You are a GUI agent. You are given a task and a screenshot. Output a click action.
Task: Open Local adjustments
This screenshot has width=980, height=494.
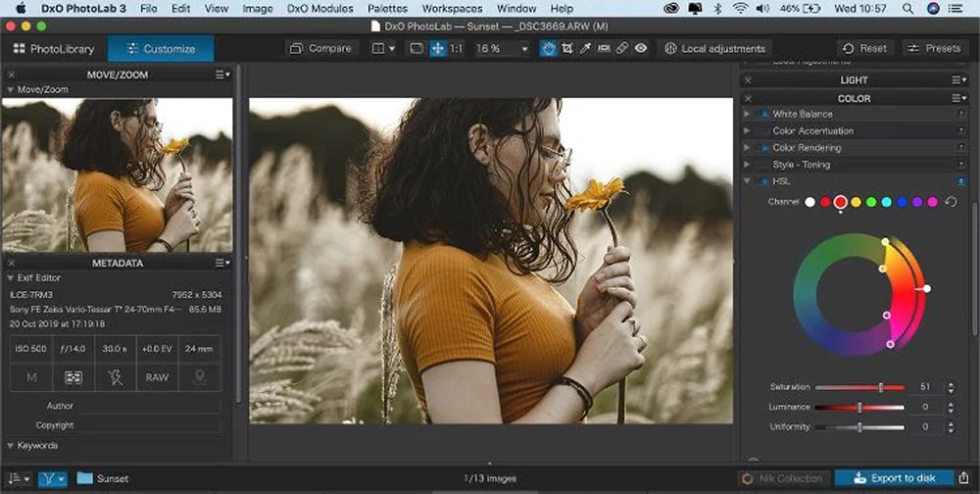click(714, 48)
